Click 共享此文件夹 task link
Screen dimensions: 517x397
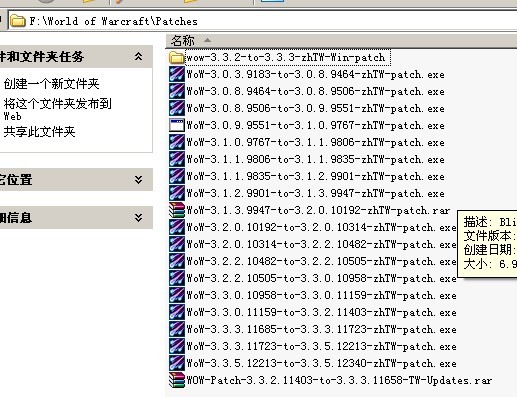(39, 132)
